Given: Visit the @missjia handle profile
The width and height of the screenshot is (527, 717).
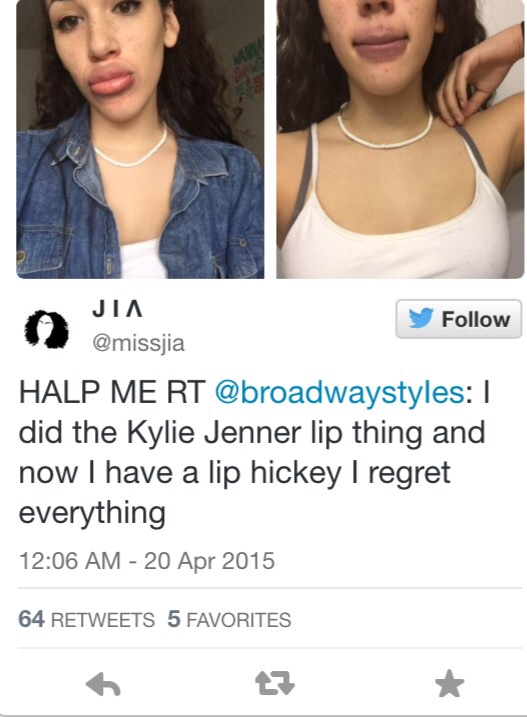Looking at the screenshot, I should [x=139, y=343].
